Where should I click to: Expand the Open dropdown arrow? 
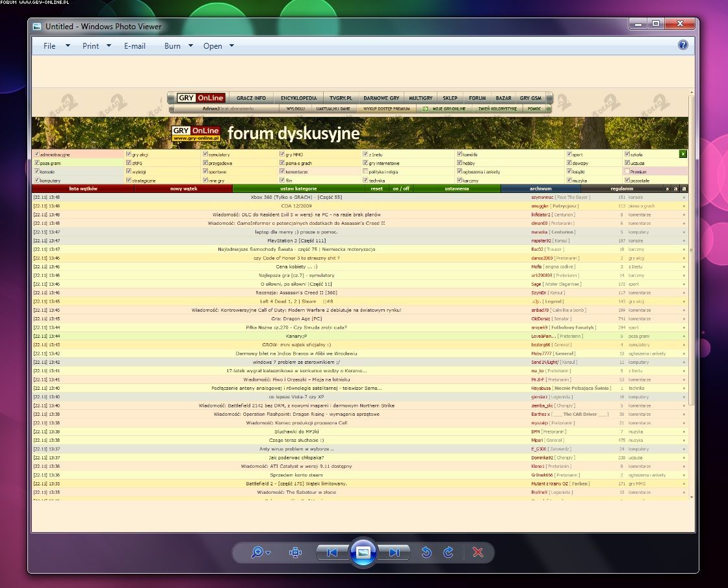pos(231,45)
